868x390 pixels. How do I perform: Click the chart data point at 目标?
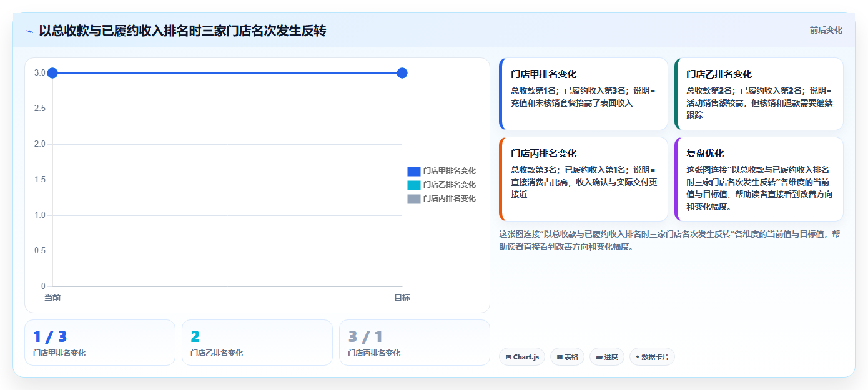pyautogui.click(x=402, y=73)
